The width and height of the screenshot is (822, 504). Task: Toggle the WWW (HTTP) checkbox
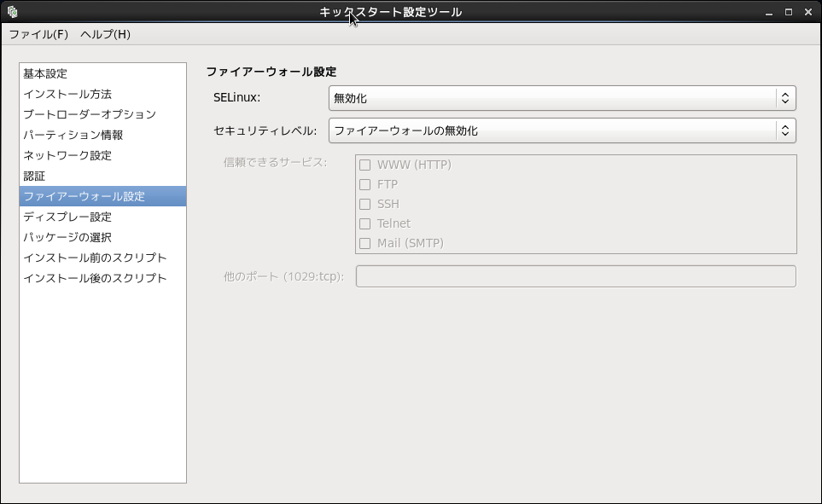(x=365, y=165)
